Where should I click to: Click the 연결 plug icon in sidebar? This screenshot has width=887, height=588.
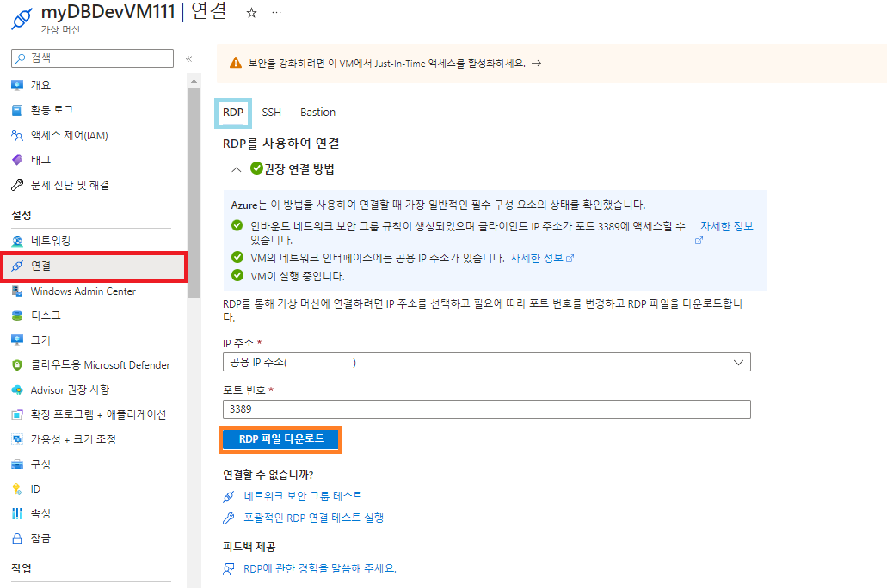(x=17, y=266)
